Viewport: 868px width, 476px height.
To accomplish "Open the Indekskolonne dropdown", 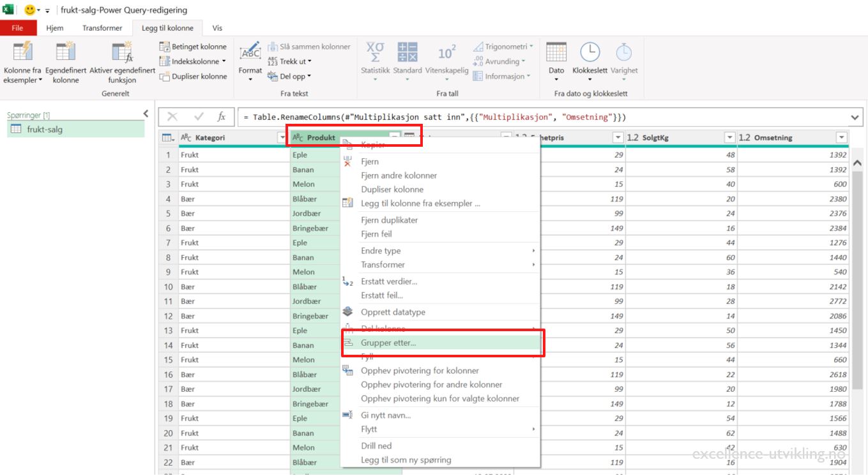I will click(193, 61).
